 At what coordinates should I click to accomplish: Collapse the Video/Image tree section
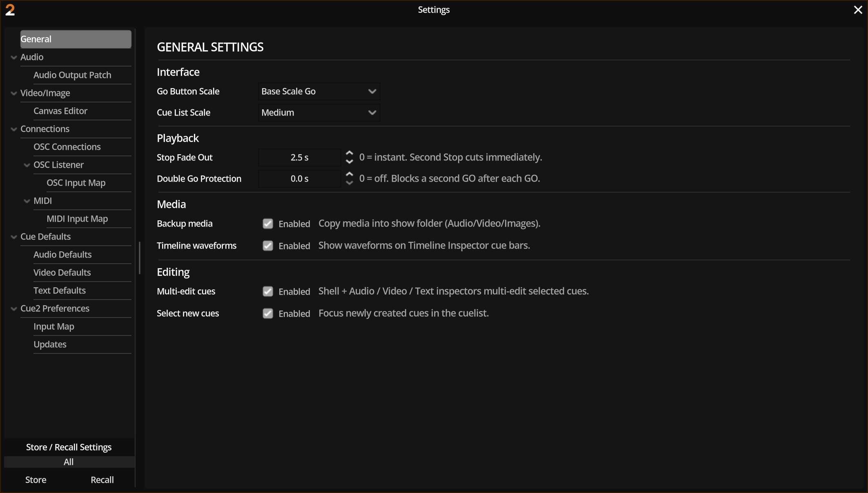click(14, 93)
